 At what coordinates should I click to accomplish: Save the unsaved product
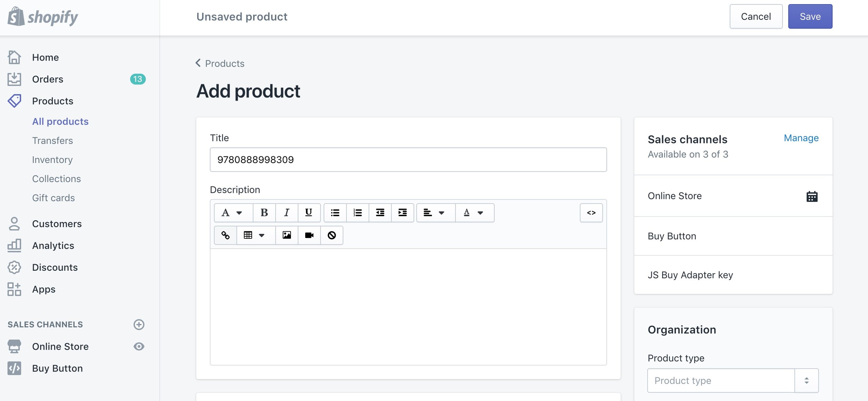coord(810,16)
